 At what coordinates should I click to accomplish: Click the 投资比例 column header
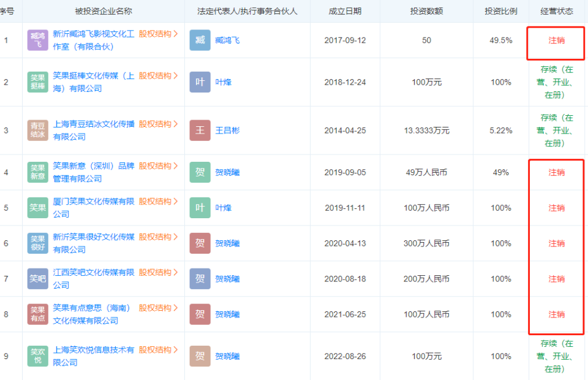point(500,11)
